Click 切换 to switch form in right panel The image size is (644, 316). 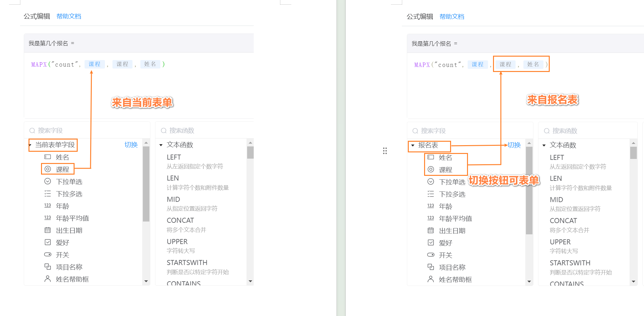click(514, 145)
